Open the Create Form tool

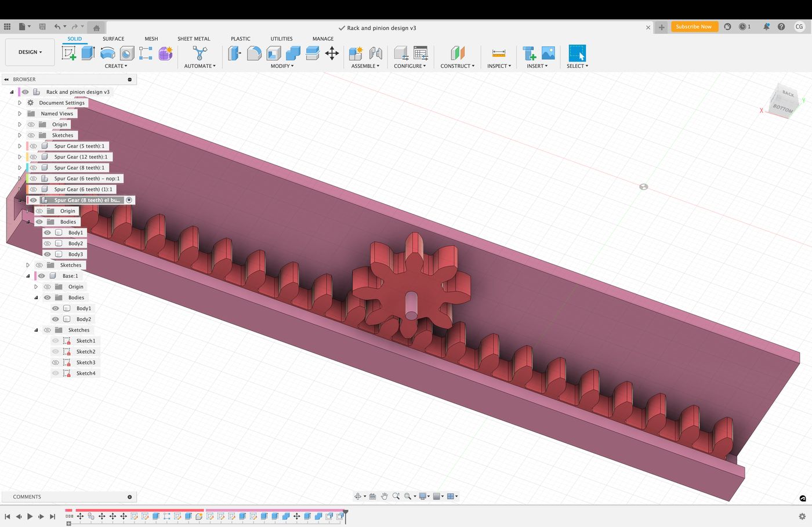[x=165, y=53]
